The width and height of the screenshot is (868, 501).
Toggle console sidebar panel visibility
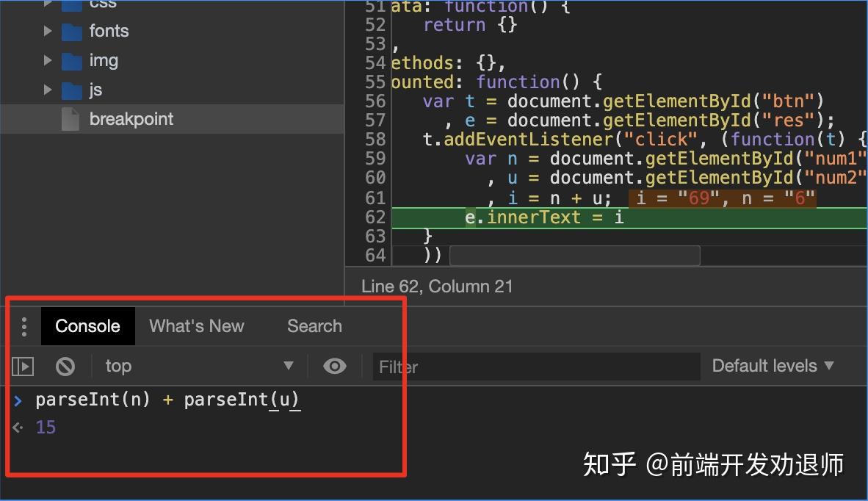[23, 366]
